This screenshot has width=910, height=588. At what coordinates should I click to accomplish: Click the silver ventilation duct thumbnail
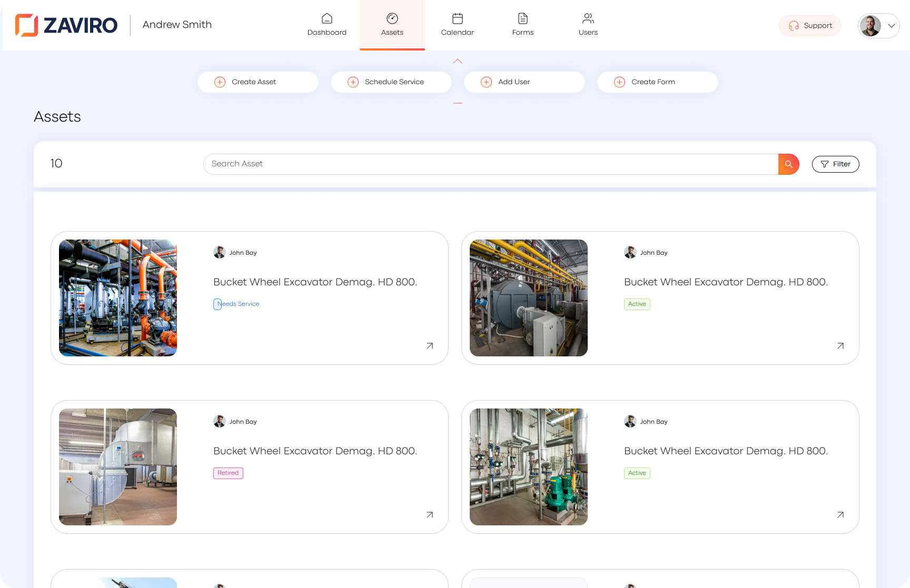[118, 467]
